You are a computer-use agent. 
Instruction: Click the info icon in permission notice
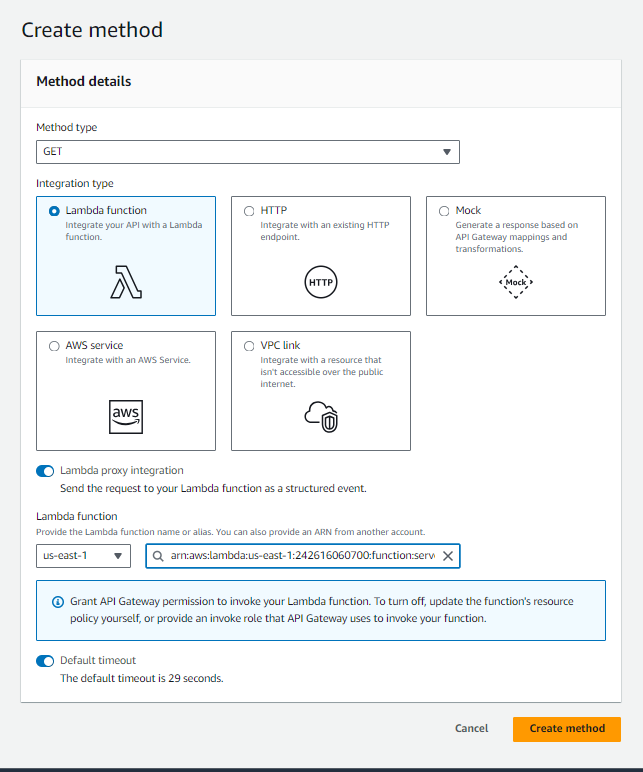pyautogui.click(x=57, y=602)
